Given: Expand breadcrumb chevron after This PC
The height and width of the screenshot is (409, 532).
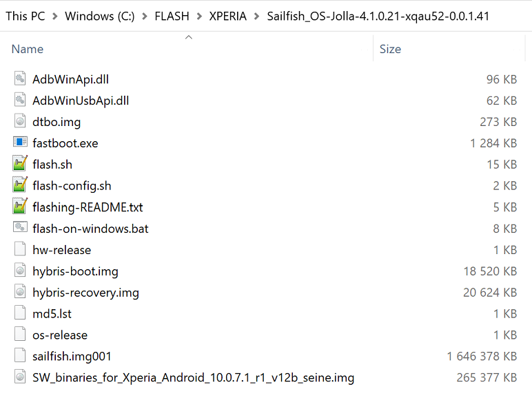Looking at the screenshot, I should 55,16.
